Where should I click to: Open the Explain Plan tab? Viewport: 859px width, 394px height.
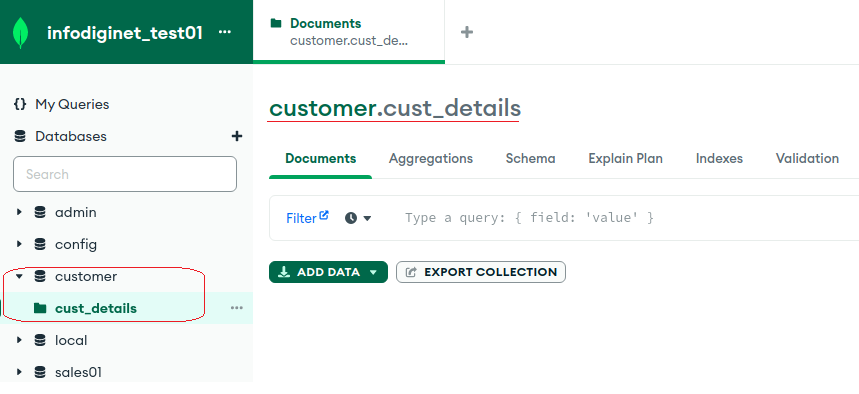626,158
